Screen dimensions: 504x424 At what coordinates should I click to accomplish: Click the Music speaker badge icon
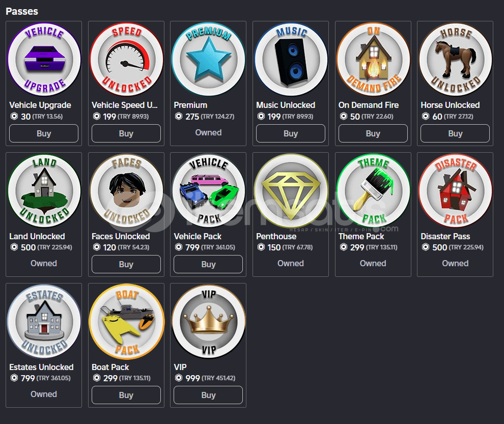[x=291, y=60]
